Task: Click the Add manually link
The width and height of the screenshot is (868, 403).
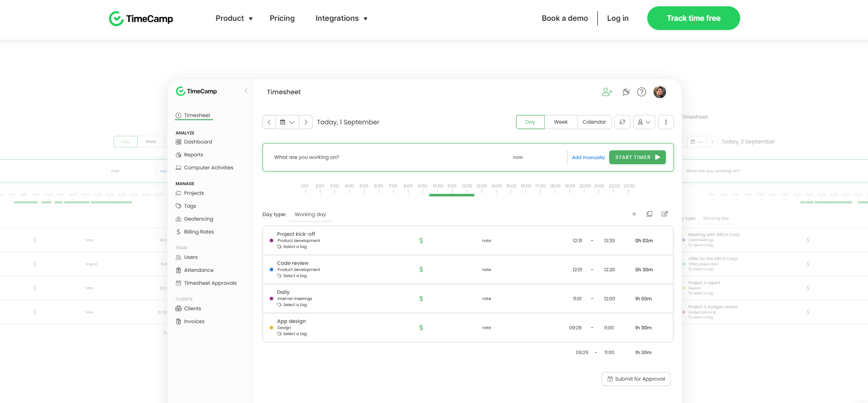Action: tap(588, 157)
